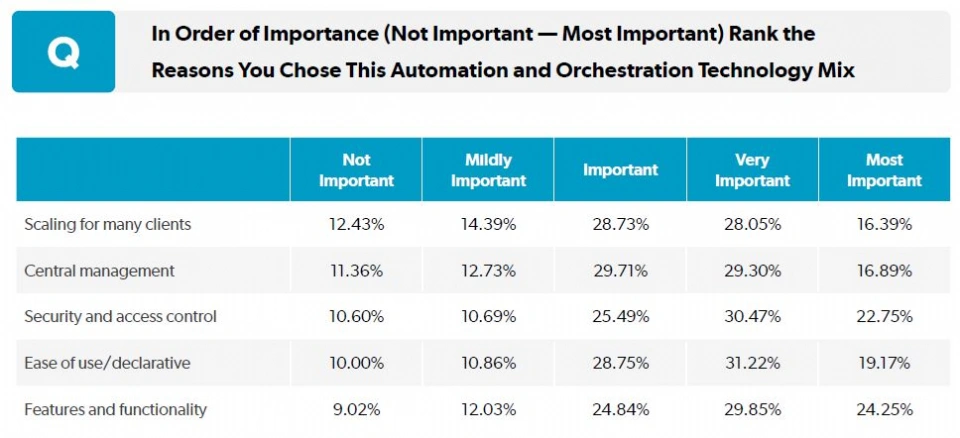
Task: Click the 30.47% cell
Action: 752,317
